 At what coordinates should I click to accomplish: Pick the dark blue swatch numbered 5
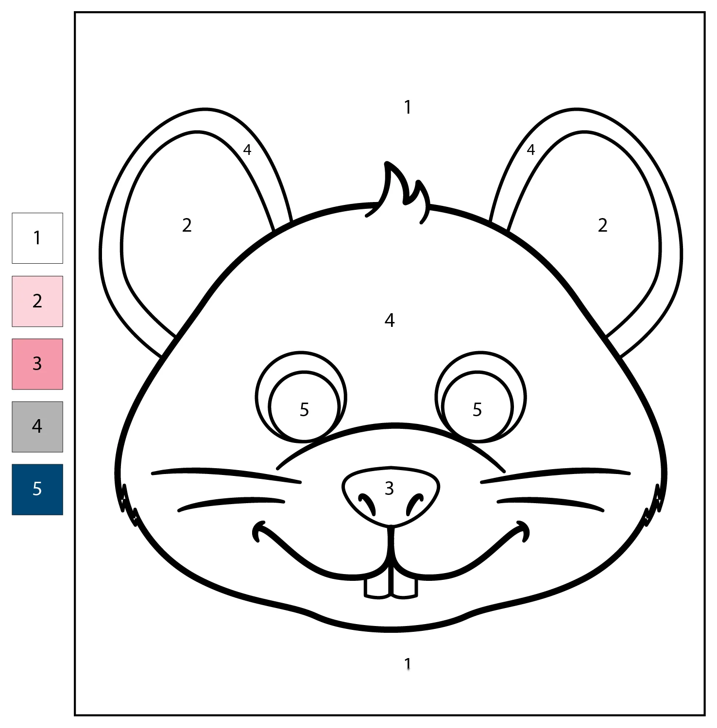[37, 489]
